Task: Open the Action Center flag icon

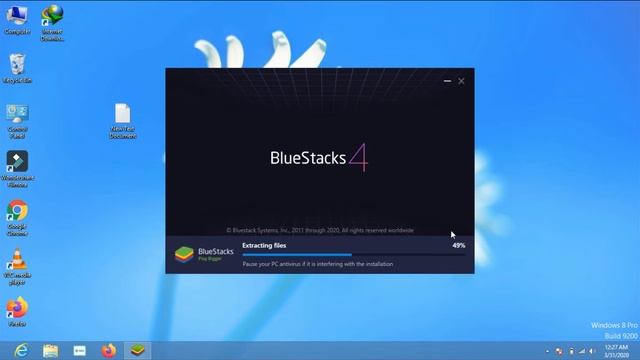Action: click(559, 351)
